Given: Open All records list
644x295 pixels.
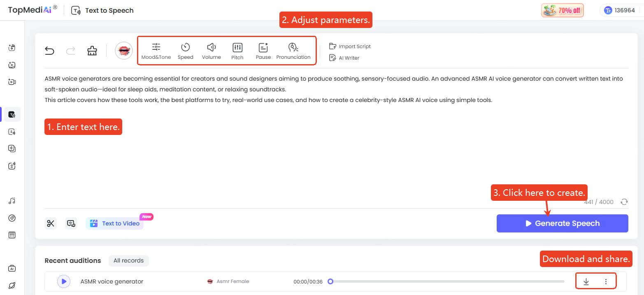Looking at the screenshot, I should tap(128, 260).
